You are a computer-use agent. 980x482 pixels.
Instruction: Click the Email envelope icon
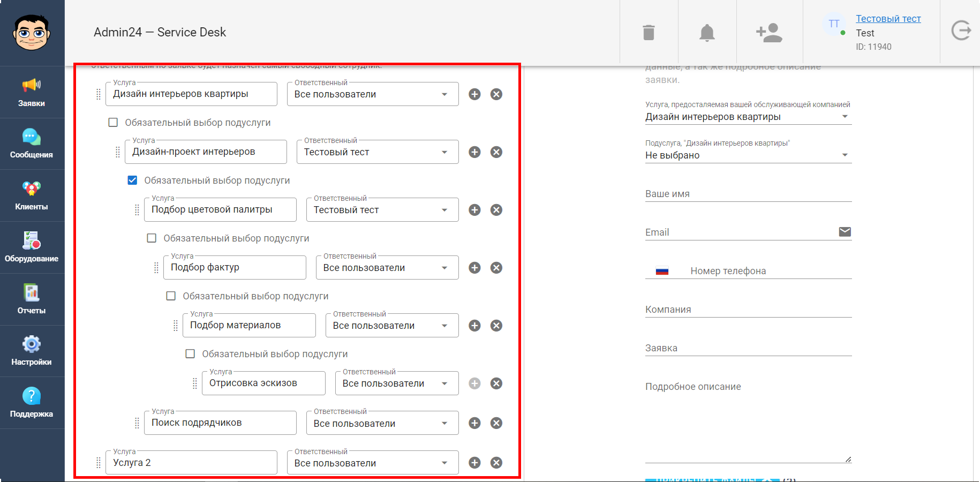(845, 231)
